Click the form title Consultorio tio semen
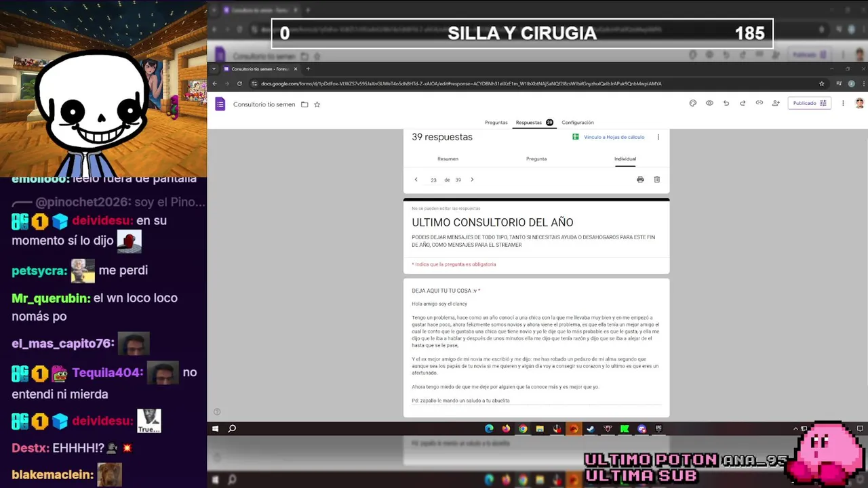 coord(264,104)
